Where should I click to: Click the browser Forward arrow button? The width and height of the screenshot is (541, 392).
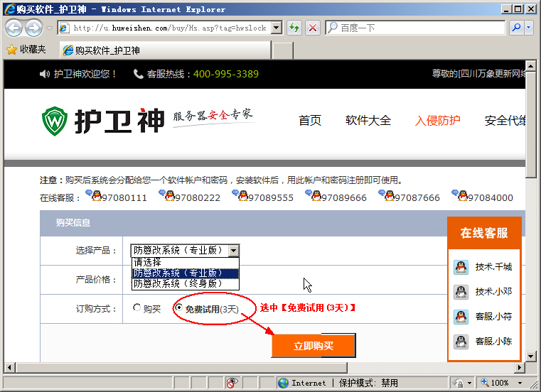pyautogui.click(x=34, y=28)
